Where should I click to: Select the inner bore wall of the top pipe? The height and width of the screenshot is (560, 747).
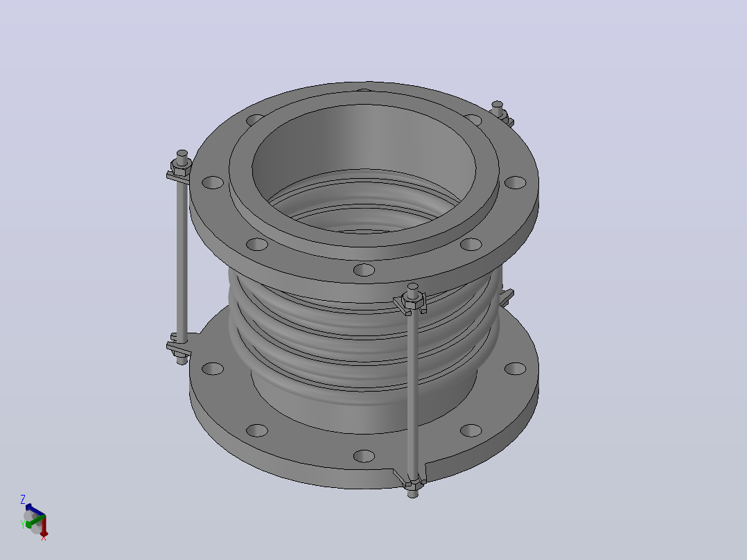(x=364, y=143)
